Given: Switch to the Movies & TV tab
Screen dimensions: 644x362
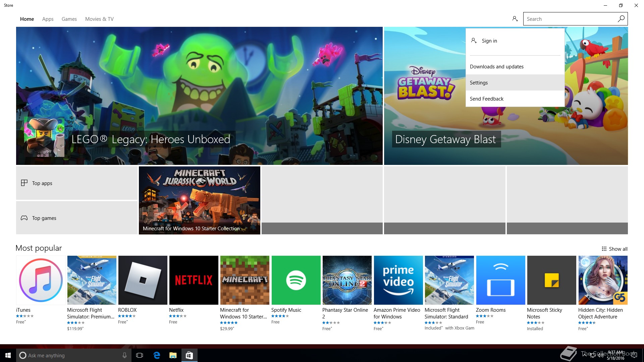Looking at the screenshot, I should (99, 19).
